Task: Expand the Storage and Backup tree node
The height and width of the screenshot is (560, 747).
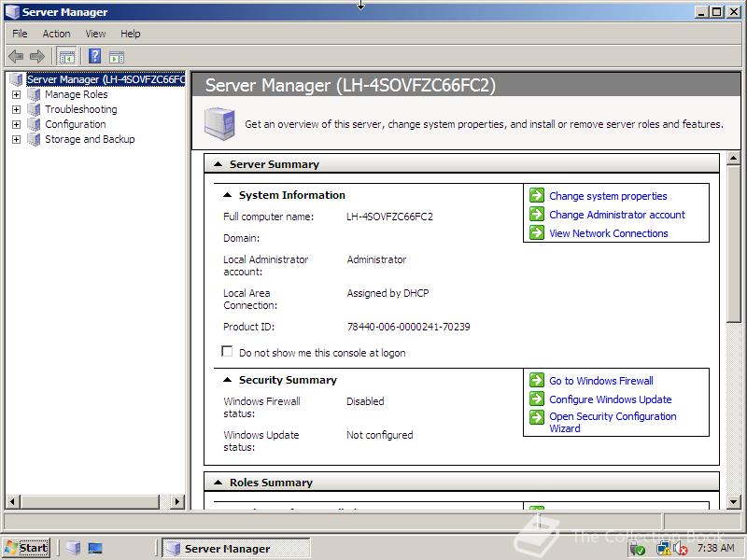Action: [16, 139]
